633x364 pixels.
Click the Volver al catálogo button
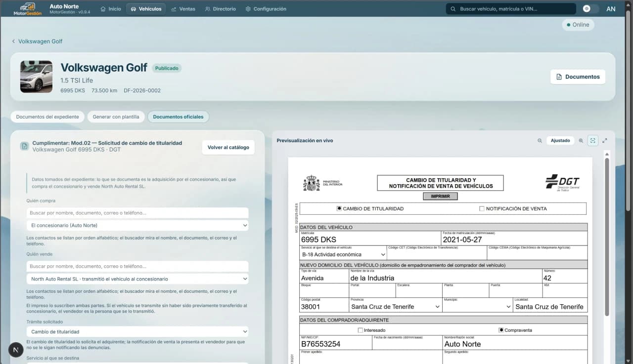[228, 147]
